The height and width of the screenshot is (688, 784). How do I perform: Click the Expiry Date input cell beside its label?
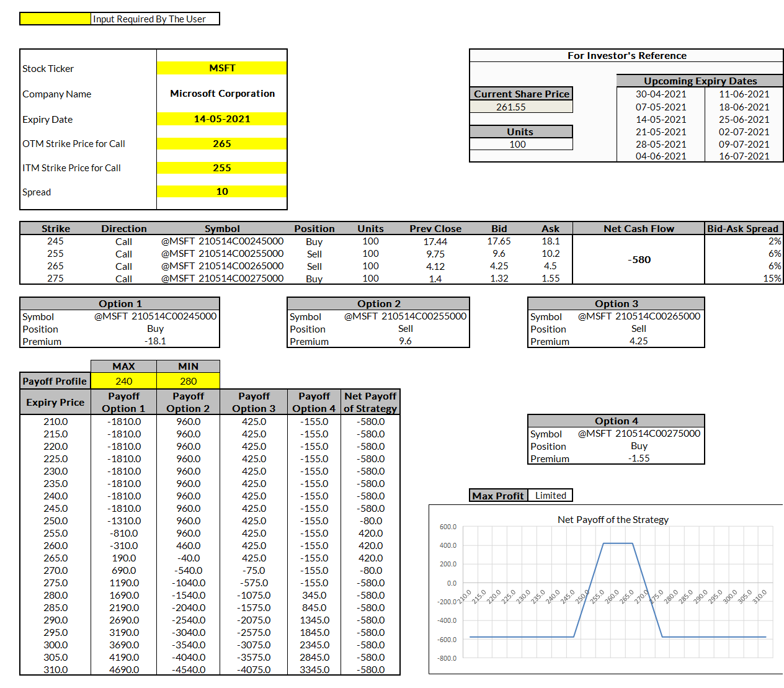tap(222, 119)
